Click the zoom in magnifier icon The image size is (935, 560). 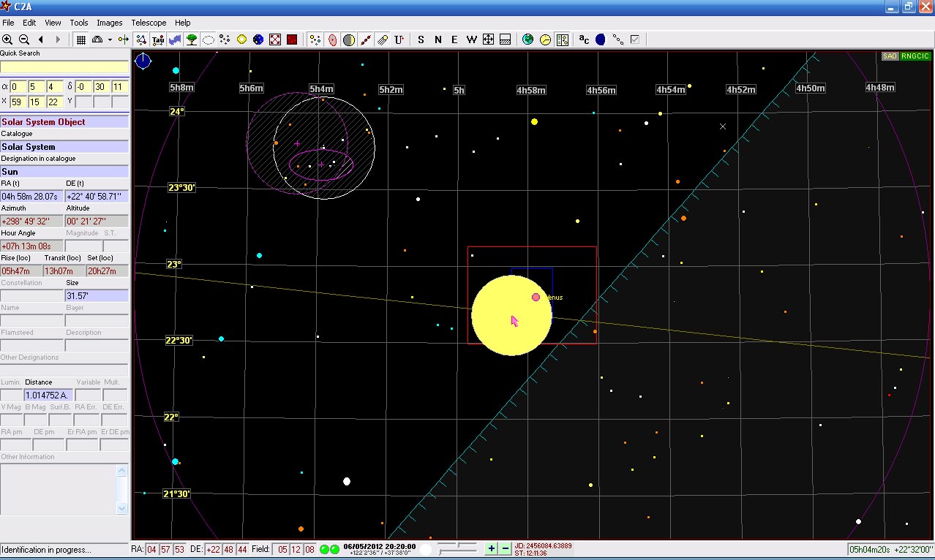[x=7, y=39]
